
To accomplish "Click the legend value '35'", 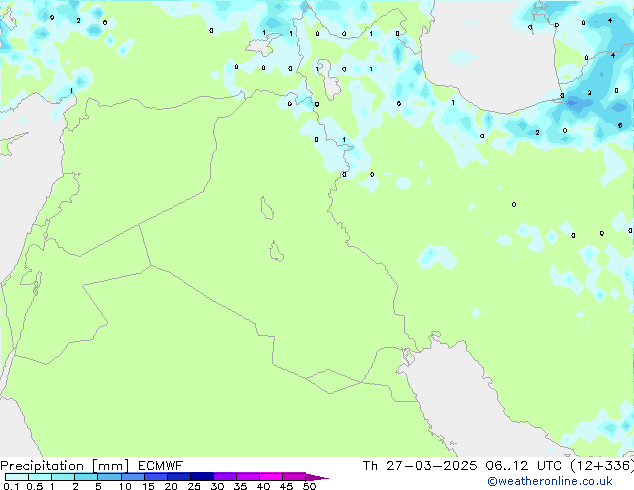I will click(240, 486).
